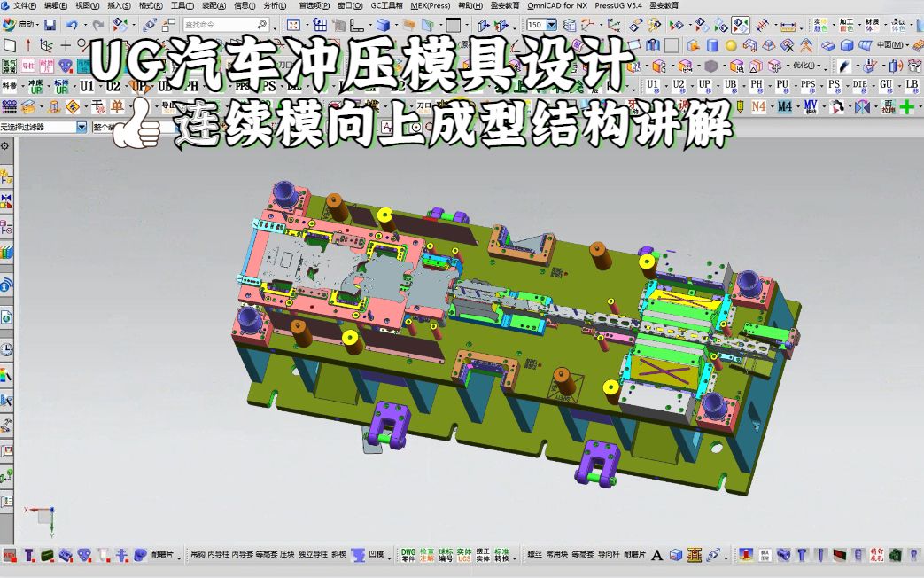
Task: Click the U1 plate toolbar button
Action: point(652,86)
